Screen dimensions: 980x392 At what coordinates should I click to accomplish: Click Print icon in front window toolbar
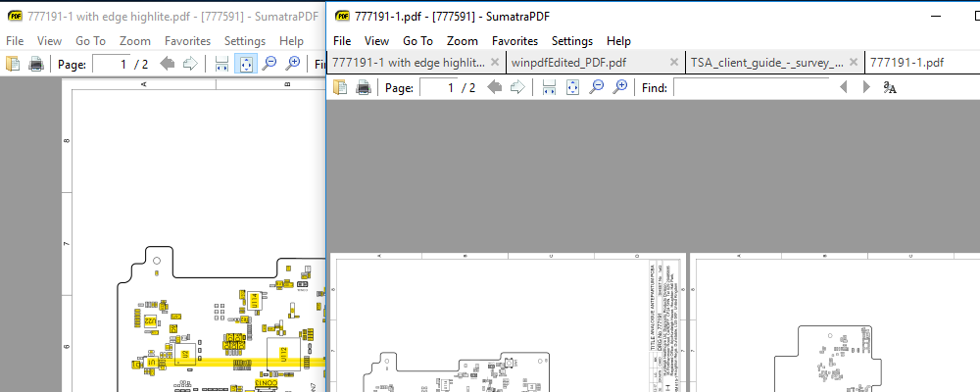(364, 87)
